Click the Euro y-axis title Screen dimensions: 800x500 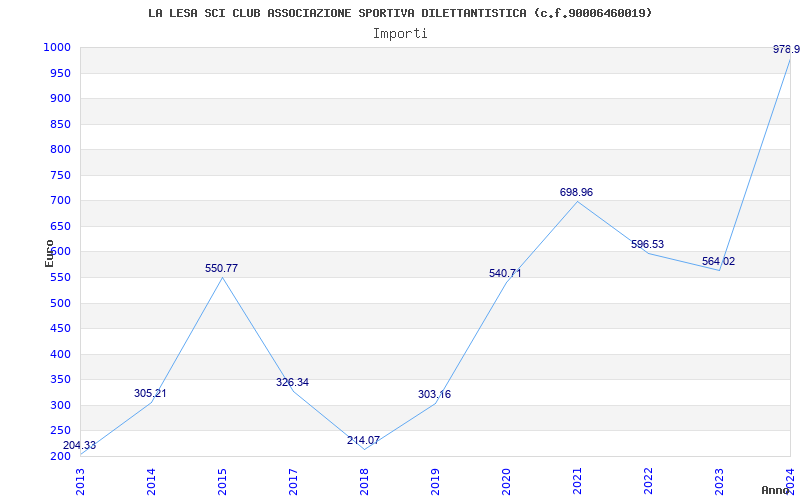(49, 254)
